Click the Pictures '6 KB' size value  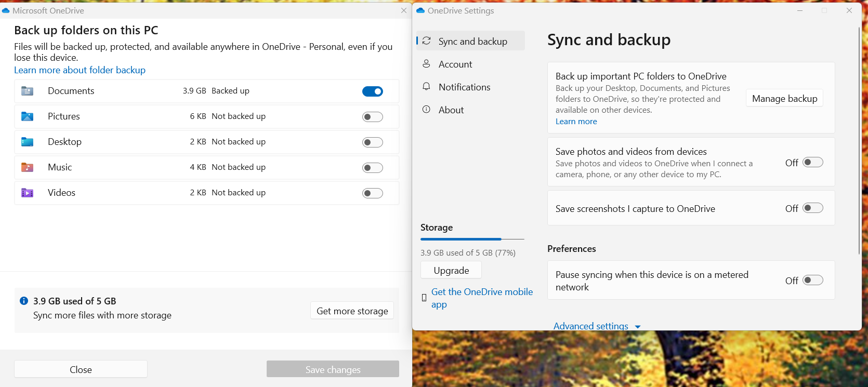click(198, 116)
